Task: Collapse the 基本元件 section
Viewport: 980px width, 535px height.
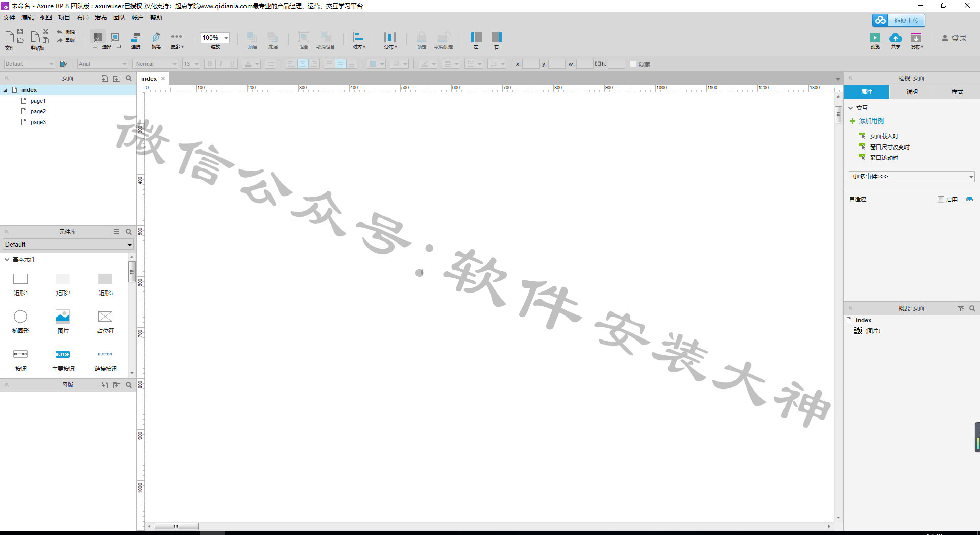Action: [x=7, y=259]
